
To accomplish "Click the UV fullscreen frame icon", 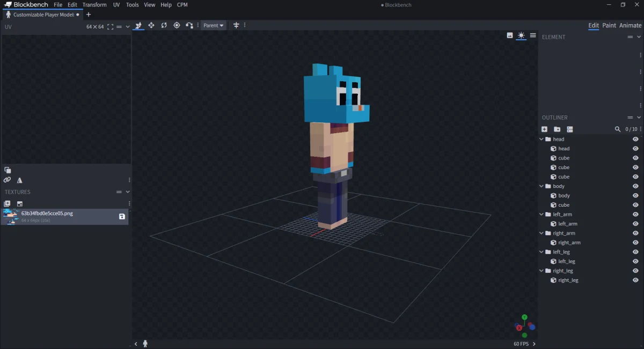I will pyautogui.click(x=110, y=26).
